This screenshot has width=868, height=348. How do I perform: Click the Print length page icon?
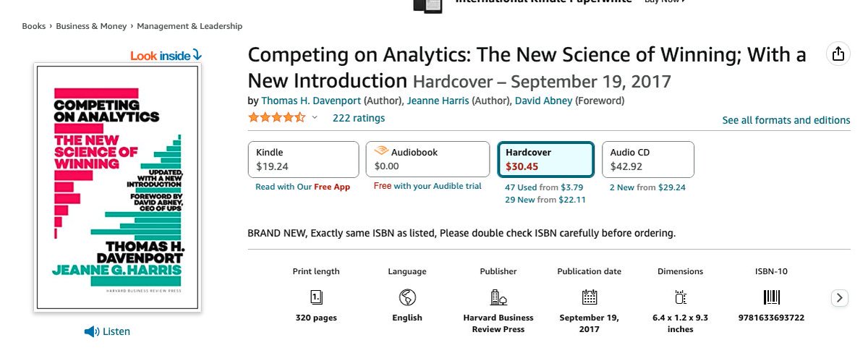316,297
